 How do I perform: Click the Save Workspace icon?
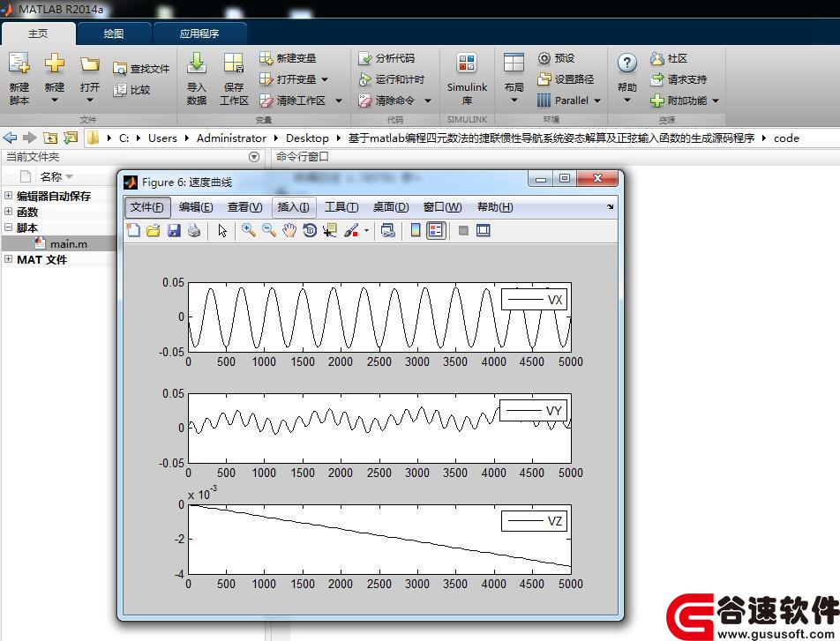(x=234, y=63)
